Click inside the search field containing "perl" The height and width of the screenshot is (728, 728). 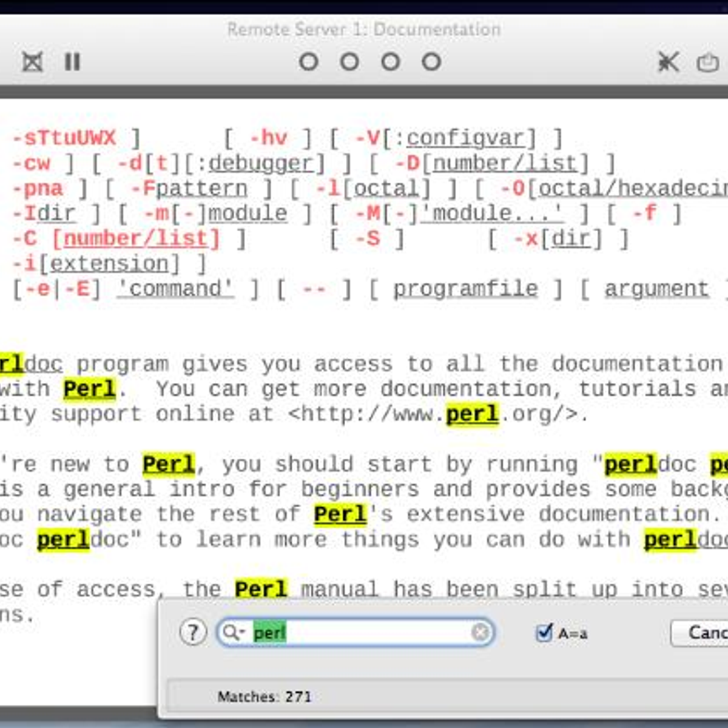pos(364,633)
